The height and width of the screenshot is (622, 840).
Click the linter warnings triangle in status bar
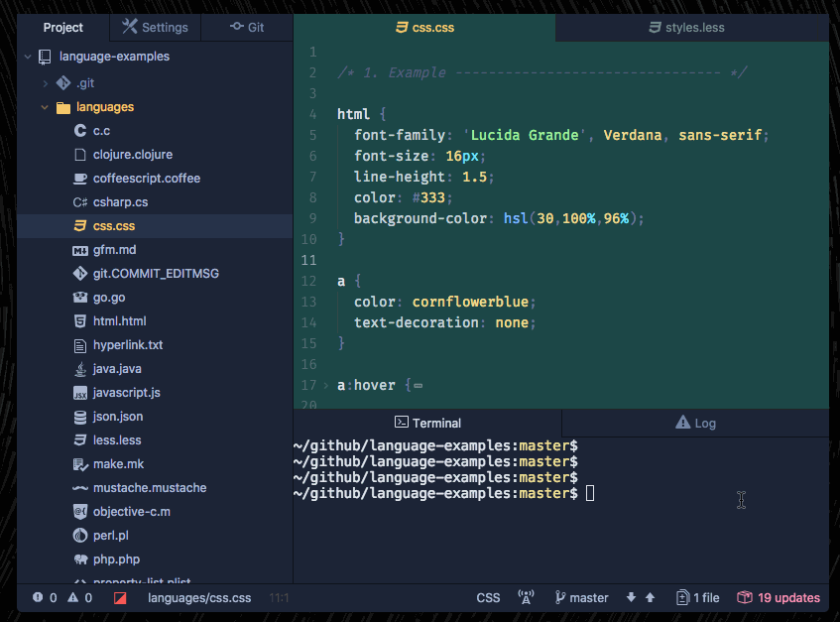[x=72, y=597]
